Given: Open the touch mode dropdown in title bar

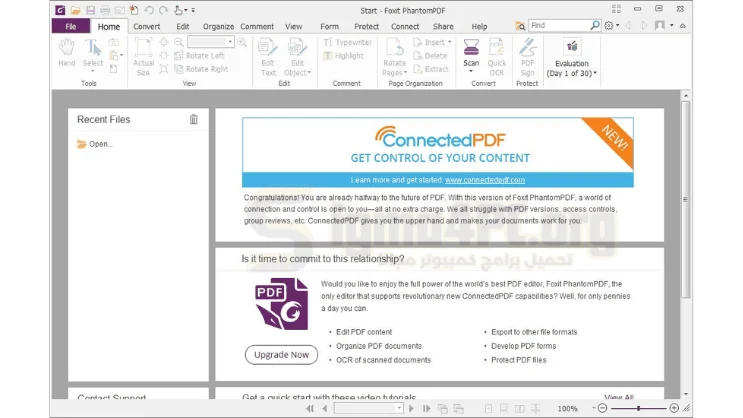Looking at the screenshot, I should (x=186, y=10).
